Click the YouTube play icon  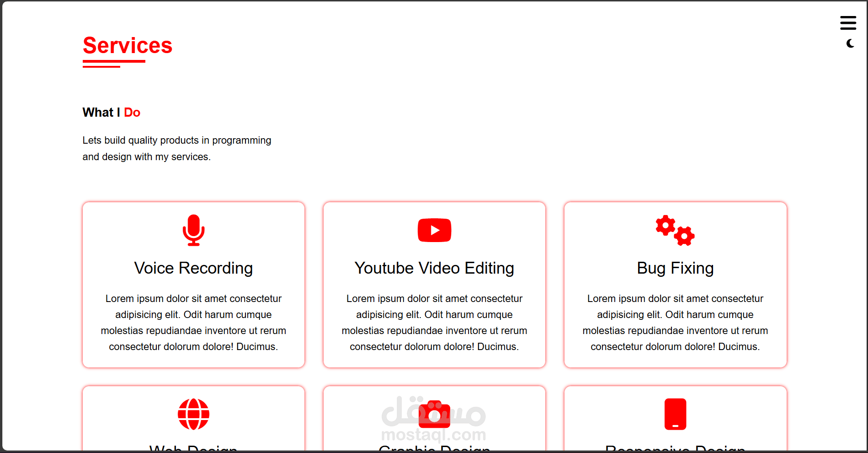click(x=434, y=230)
